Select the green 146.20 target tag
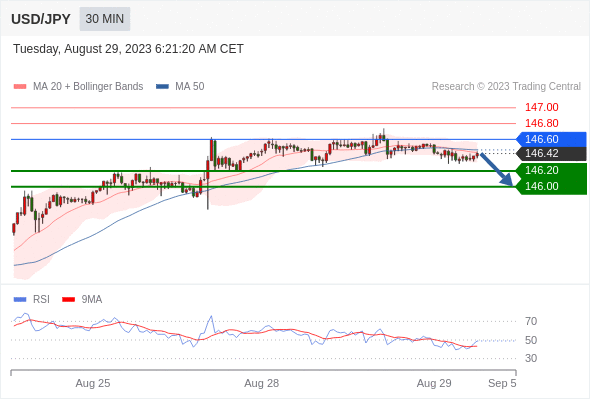The height and width of the screenshot is (400, 590). (x=551, y=170)
